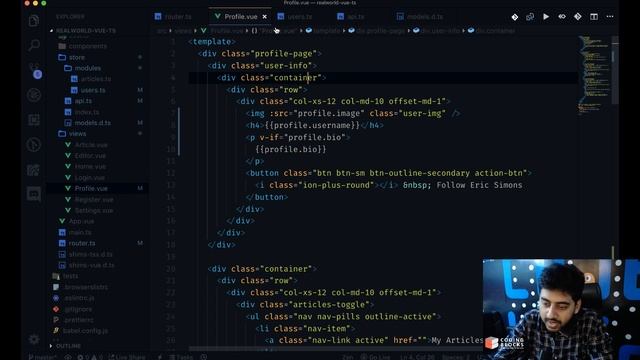Screen dimensions: 640x360
Task: Open Settings.vue in the views folder
Action: (89, 210)
